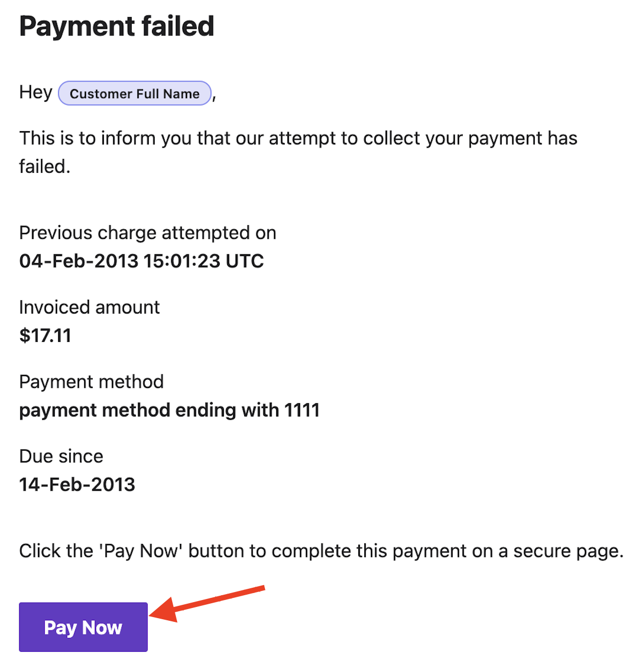Click the Payment failed heading

point(117,26)
